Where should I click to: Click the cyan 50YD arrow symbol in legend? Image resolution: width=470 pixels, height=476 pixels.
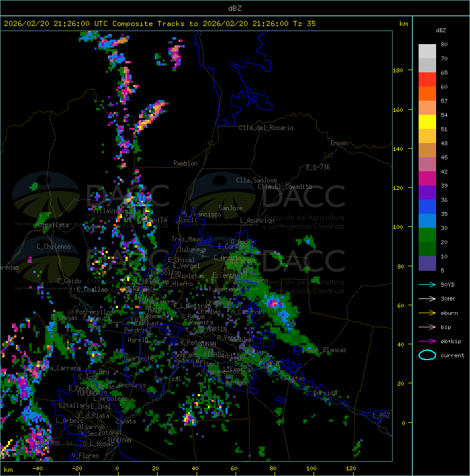click(427, 285)
